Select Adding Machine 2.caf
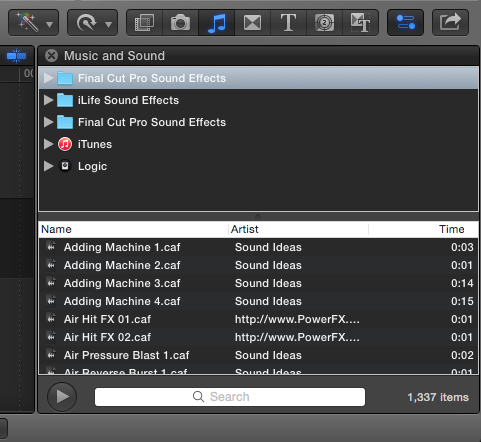Viewport: 481px width, 442px height. tap(258, 265)
